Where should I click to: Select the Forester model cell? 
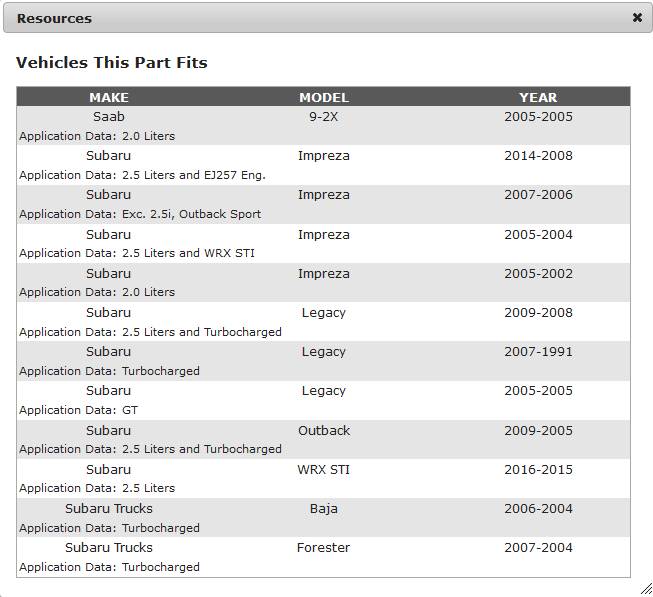coord(324,548)
